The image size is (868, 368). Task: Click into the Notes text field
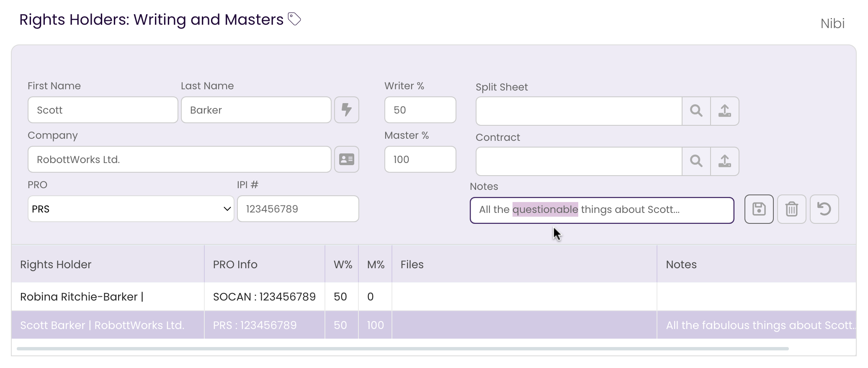(x=602, y=210)
